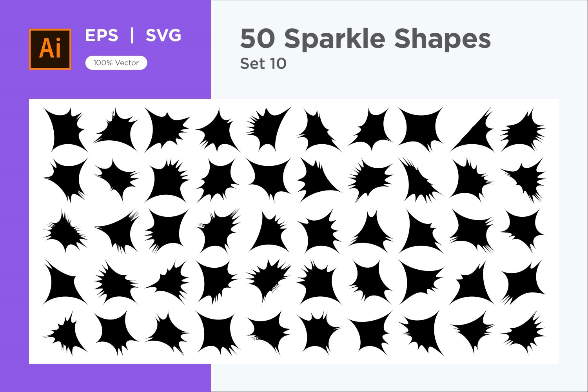Click the 50 Sparkle Shapes title
The image size is (588, 392).
click(365, 38)
